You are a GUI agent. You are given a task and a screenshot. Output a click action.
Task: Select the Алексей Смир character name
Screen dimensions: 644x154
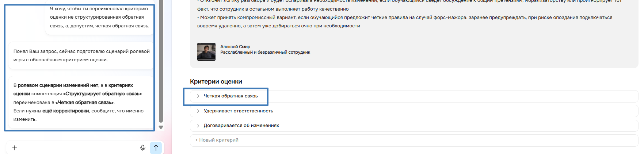(x=235, y=47)
